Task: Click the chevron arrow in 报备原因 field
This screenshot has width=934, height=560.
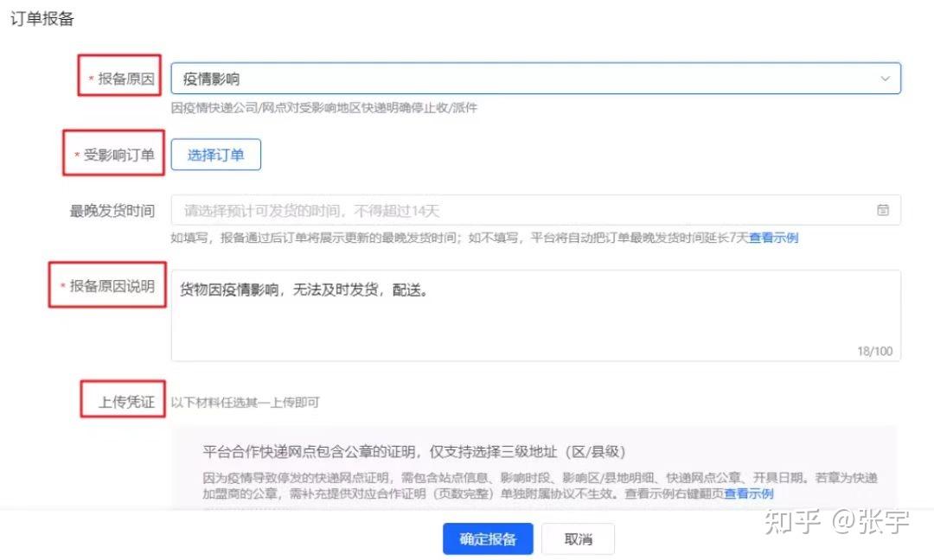Action: (x=886, y=79)
